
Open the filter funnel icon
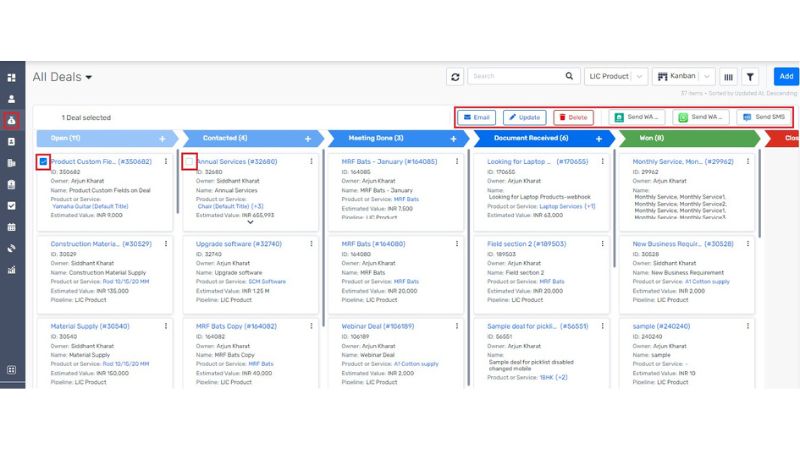point(750,77)
